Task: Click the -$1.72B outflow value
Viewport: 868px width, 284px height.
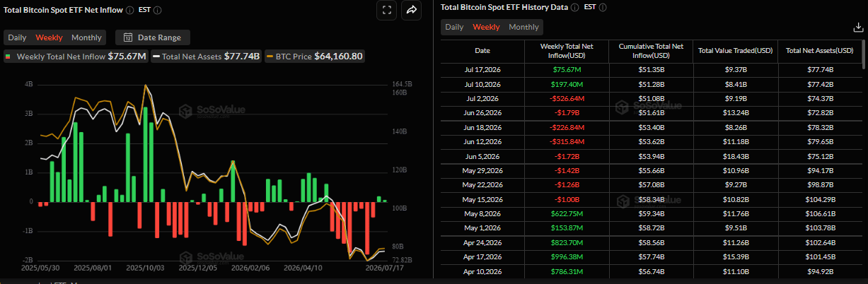Action: (x=566, y=156)
